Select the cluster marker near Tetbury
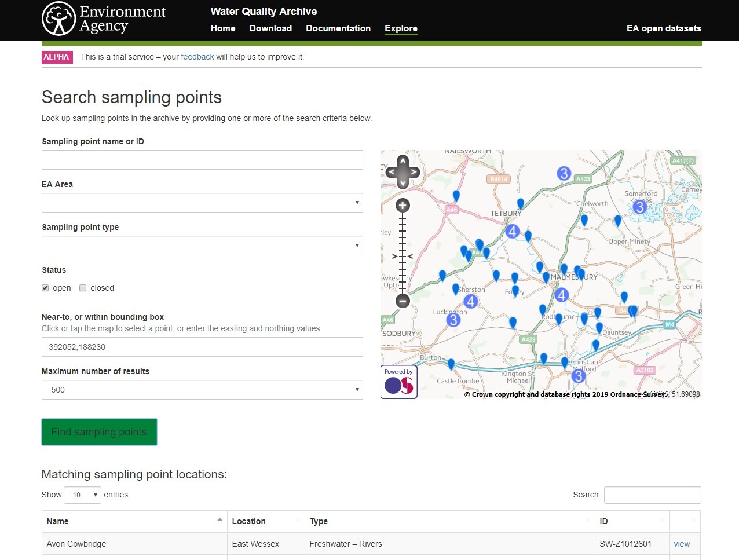739x560 pixels. pyautogui.click(x=512, y=232)
